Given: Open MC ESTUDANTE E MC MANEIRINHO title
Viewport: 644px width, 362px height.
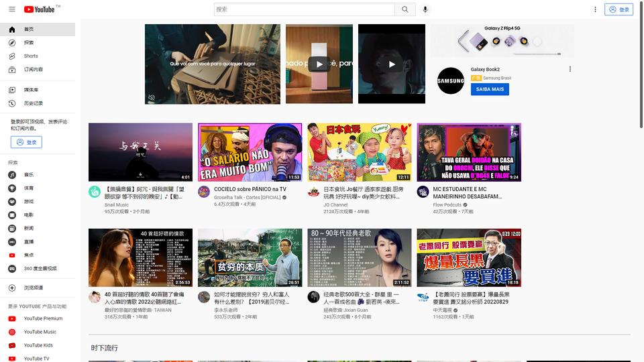Looking at the screenshot, I should tap(468, 193).
